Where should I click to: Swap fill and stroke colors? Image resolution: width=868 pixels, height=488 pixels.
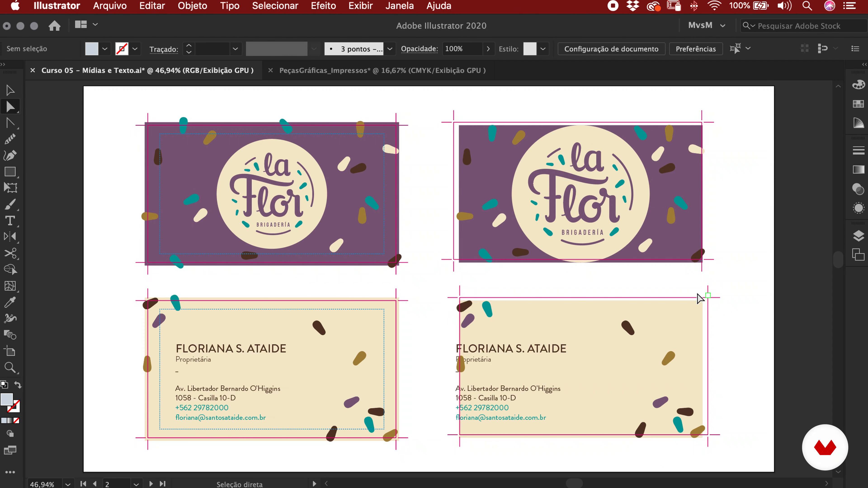[x=18, y=385]
